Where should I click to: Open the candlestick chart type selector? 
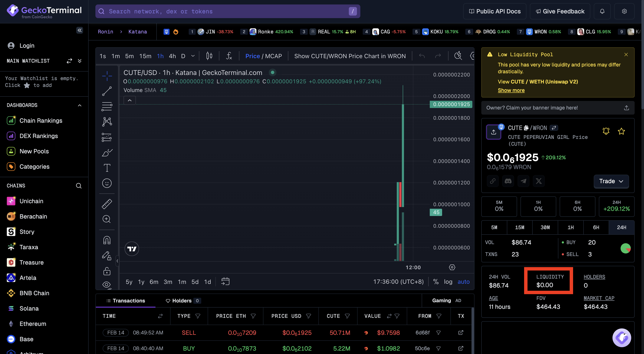[209, 56]
